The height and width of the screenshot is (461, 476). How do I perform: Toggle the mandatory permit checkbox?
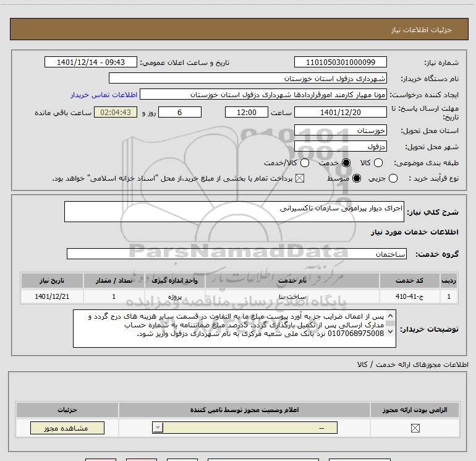coord(415,428)
